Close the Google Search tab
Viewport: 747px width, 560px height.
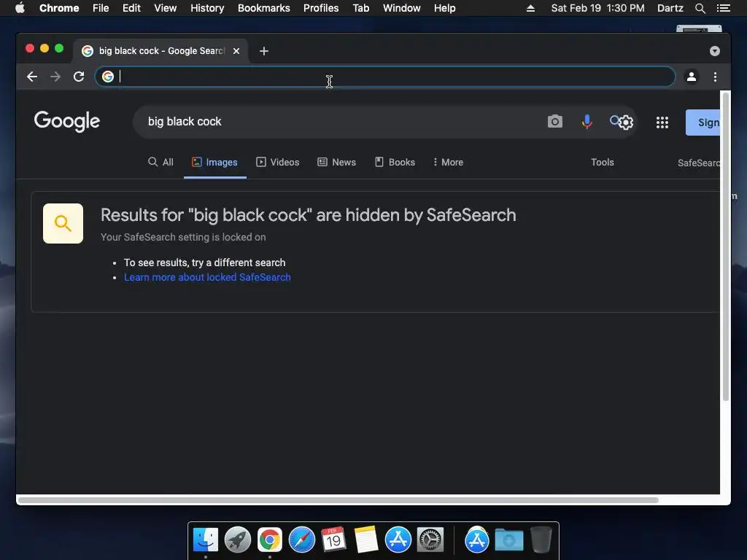[x=236, y=51]
